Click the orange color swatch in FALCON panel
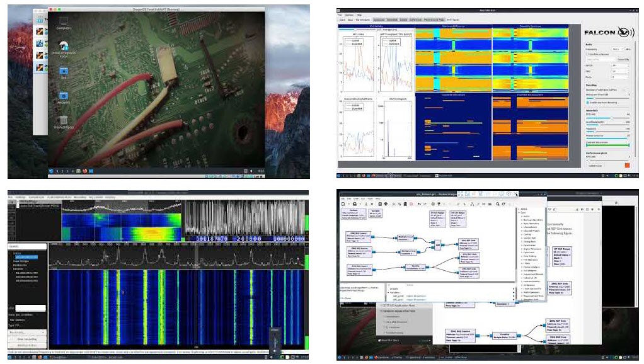This screenshot has height=364, width=644. [627, 166]
